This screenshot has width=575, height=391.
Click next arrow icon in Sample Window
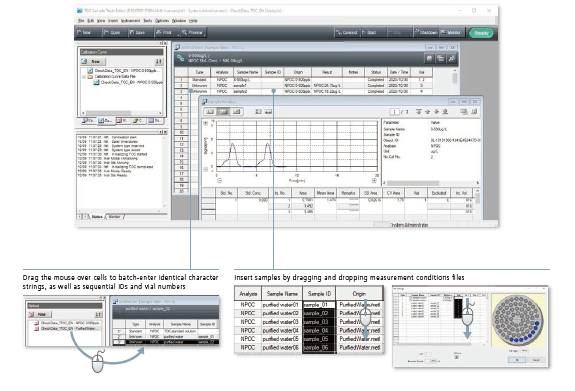(x=436, y=112)
